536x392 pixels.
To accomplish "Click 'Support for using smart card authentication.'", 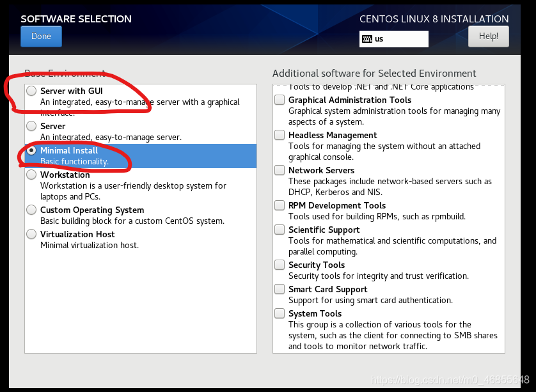I will [x=370, y=301].
